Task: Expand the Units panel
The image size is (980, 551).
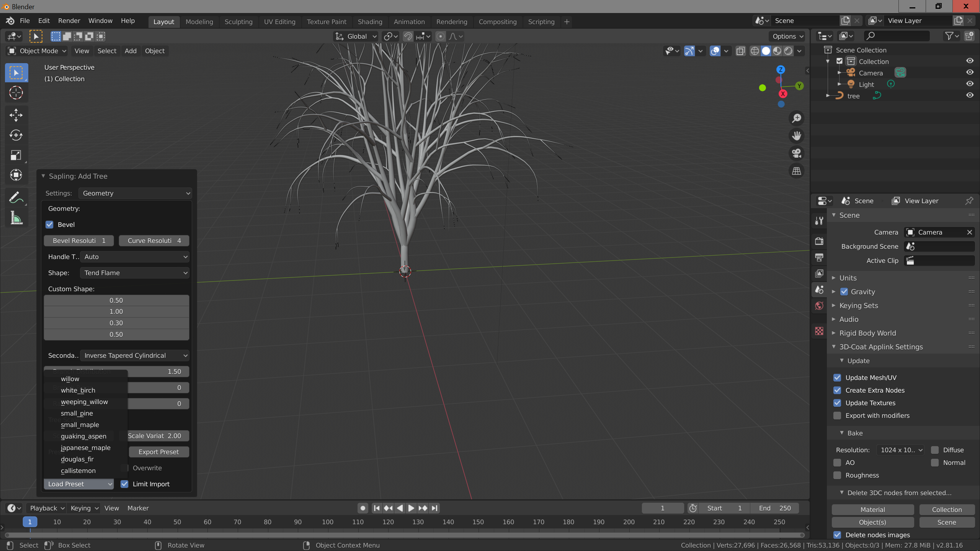Action: (x=848, y=278)
